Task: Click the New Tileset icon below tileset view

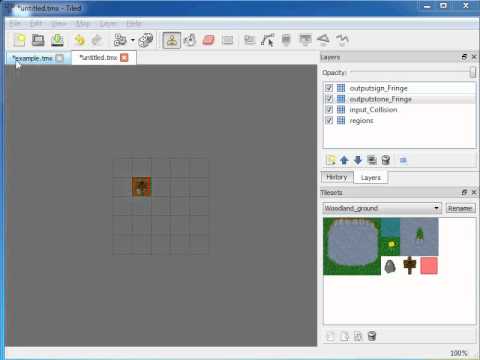Action: (330, 336)
